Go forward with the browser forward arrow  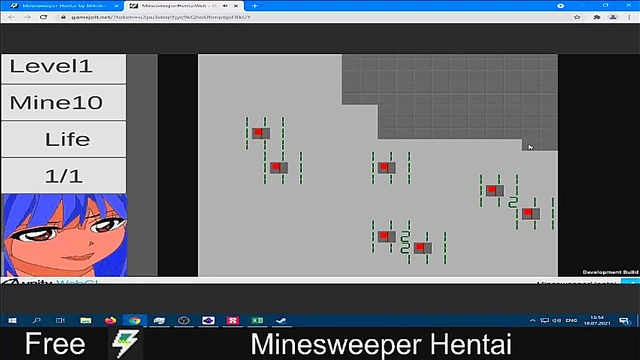(x=27, y=17)
